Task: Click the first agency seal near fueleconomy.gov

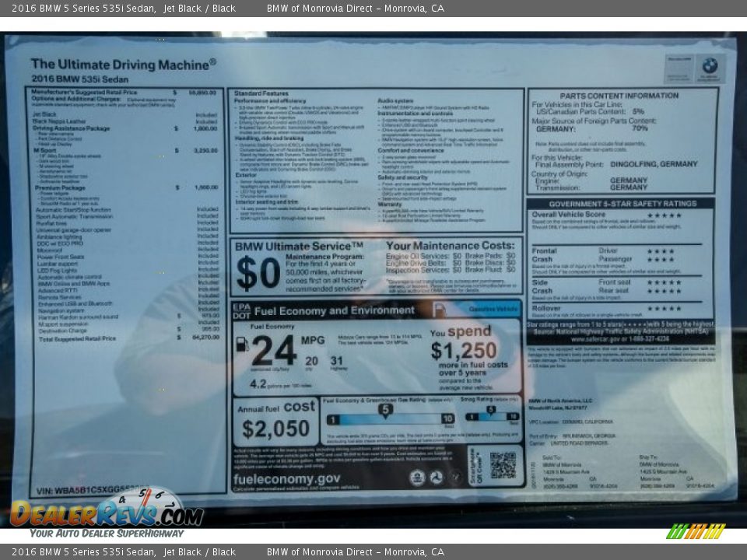Action: click(x=417, y=478)
